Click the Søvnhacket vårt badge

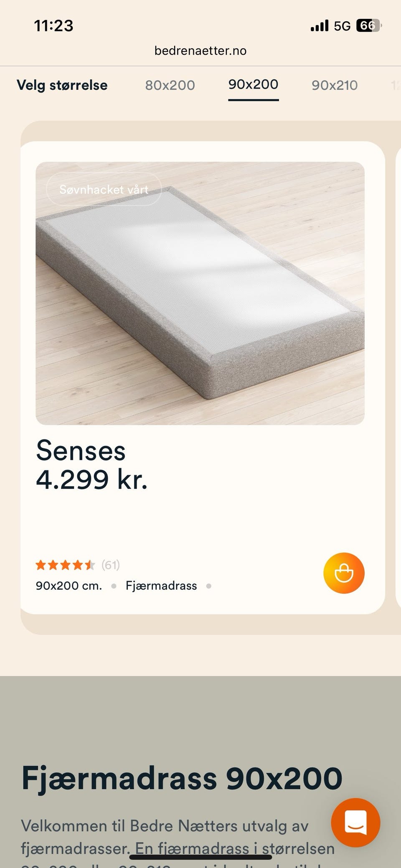click(x=104, y=189)
